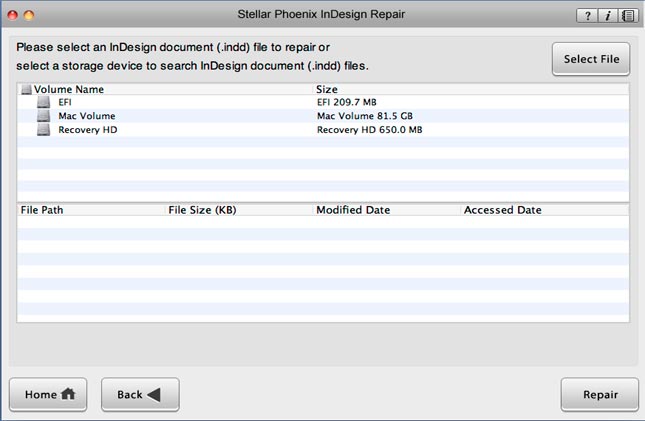The image size is (645, 421).
Task: Minimize the window with the yellow button
Action: [29, 16]
